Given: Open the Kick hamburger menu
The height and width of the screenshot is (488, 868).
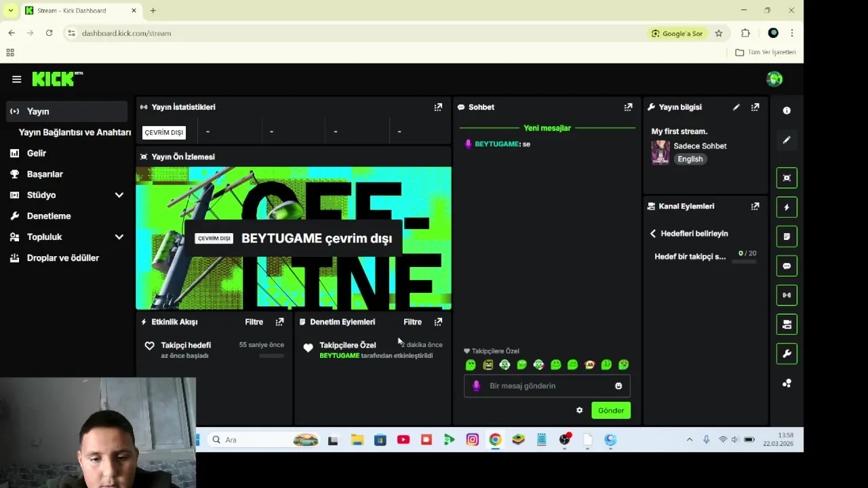Looking at the screenshot, I should [x=16, y=79].
